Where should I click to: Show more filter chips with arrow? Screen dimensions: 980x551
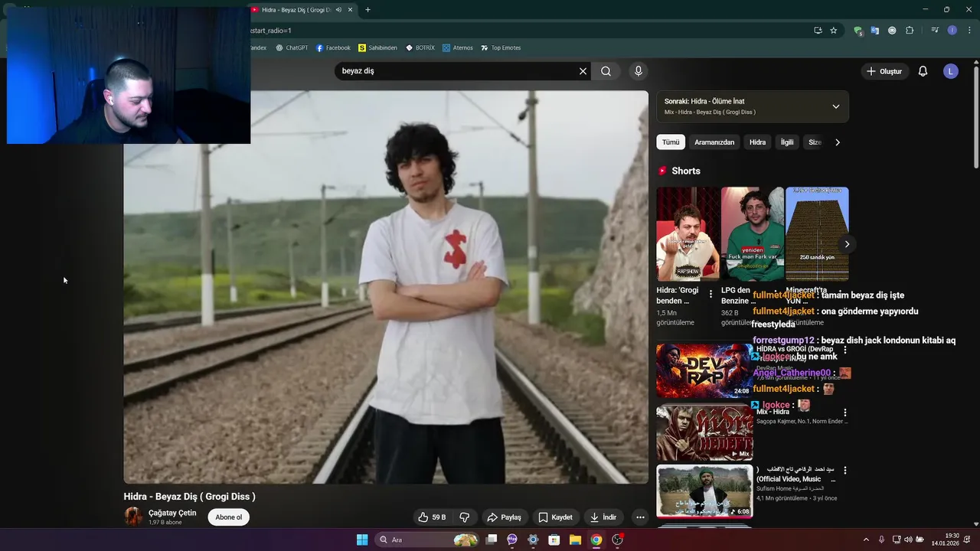tap(838, 142)
